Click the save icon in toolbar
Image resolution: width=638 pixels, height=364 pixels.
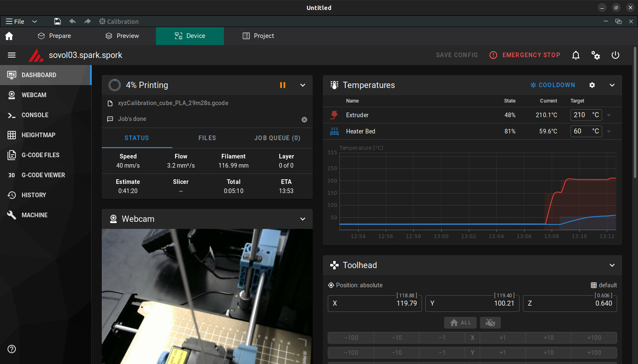pos(58,21)
